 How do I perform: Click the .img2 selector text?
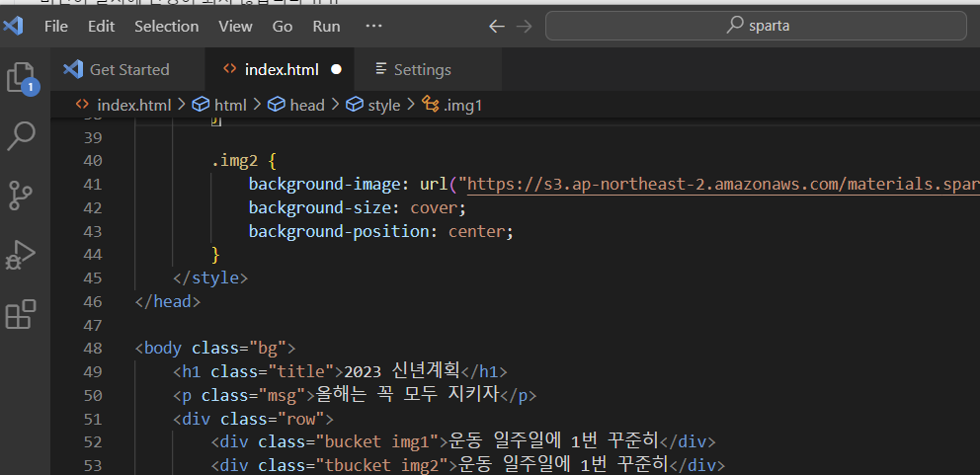click(234, 161)
